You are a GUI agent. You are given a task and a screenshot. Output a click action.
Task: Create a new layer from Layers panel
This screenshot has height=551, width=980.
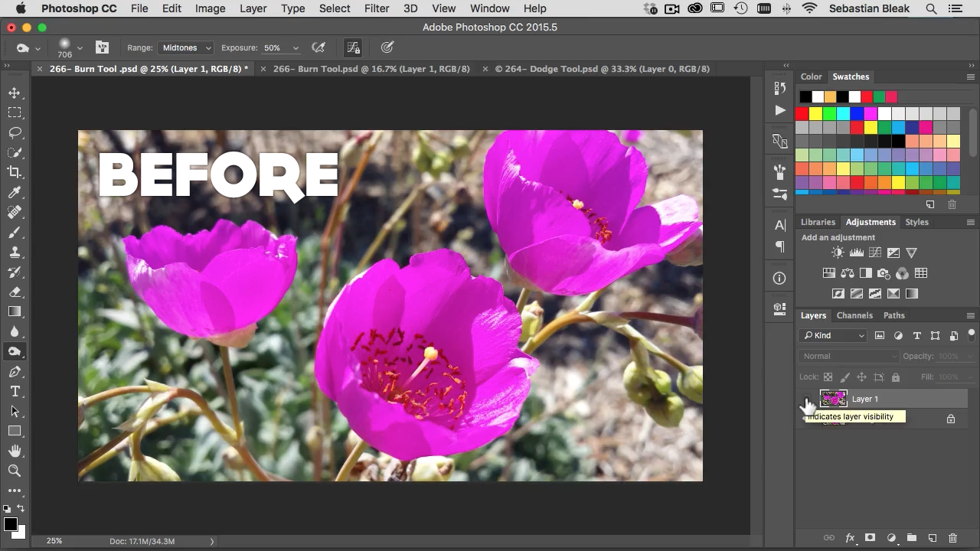[x=932, y=538]
